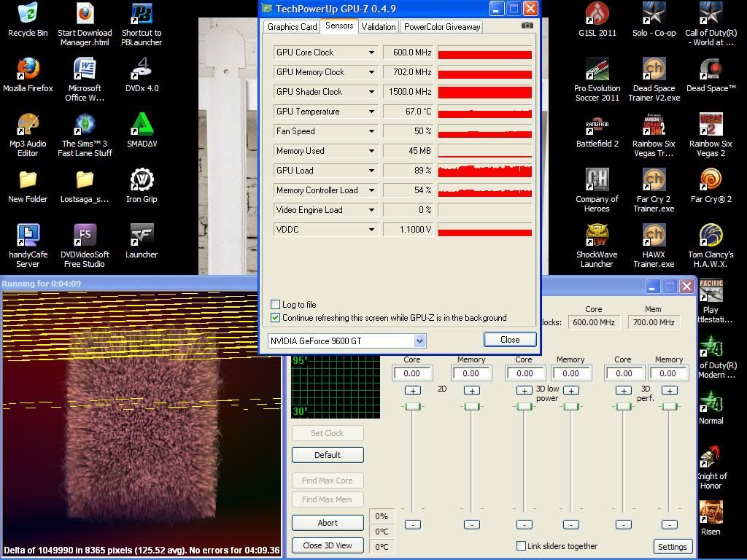747x560 pixels.
Task: Launch ShockWave Launcher icon
Action: tap(597, 246)
